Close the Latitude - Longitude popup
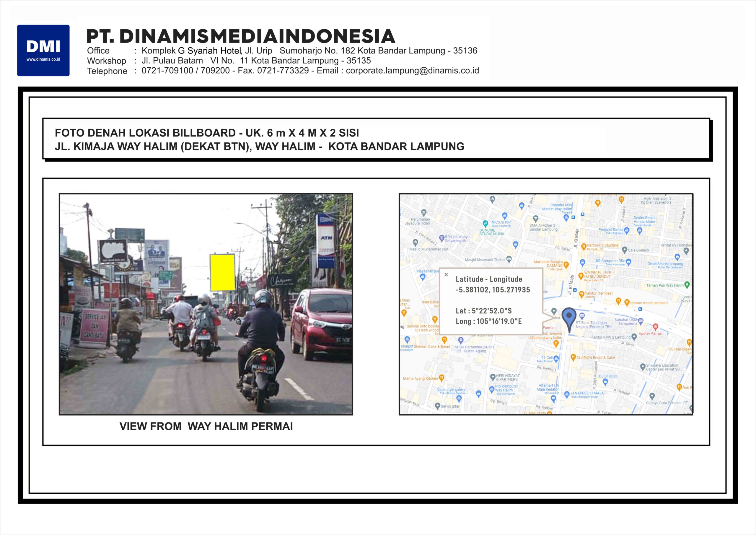Screen dimensions: 756x535 click(x=446, y=274)
